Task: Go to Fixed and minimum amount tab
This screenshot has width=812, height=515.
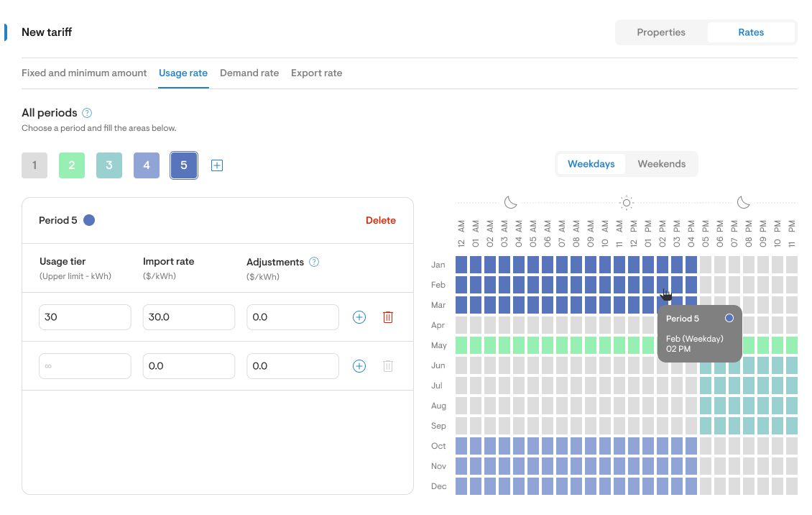Action: [x=84, y=73]
